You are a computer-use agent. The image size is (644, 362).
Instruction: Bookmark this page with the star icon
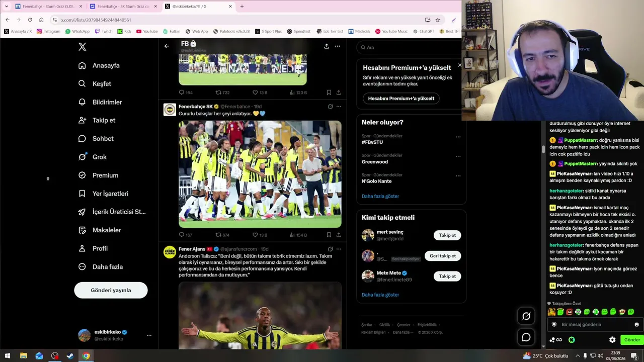coord(438,20)
